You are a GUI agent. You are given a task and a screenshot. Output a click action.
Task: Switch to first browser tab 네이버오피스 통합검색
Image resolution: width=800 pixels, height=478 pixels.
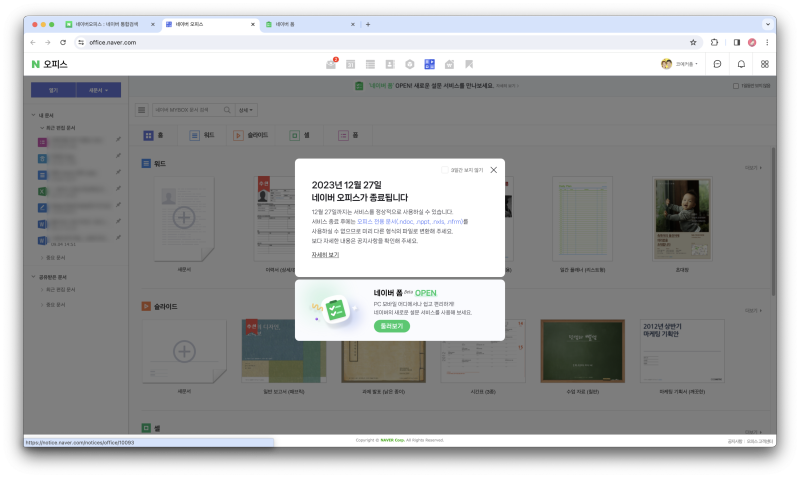[110, 24]
